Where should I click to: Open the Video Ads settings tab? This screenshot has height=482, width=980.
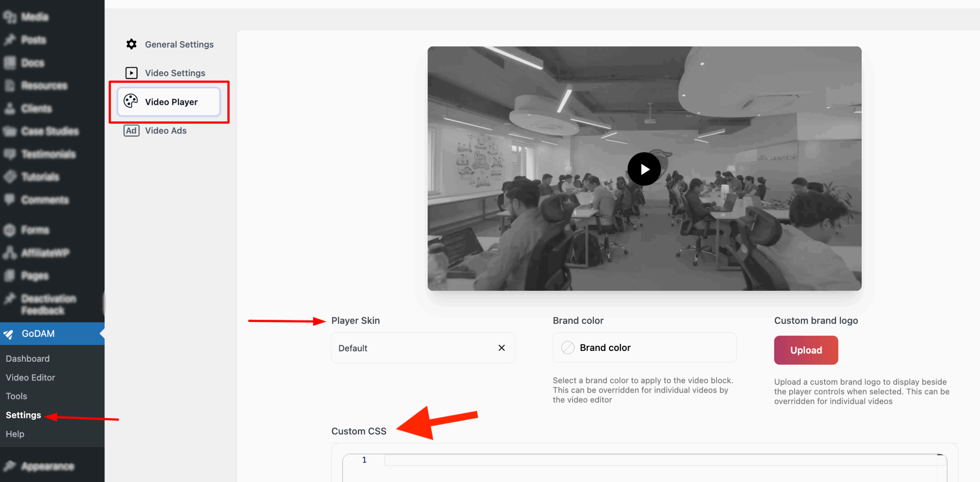(165, 131)
